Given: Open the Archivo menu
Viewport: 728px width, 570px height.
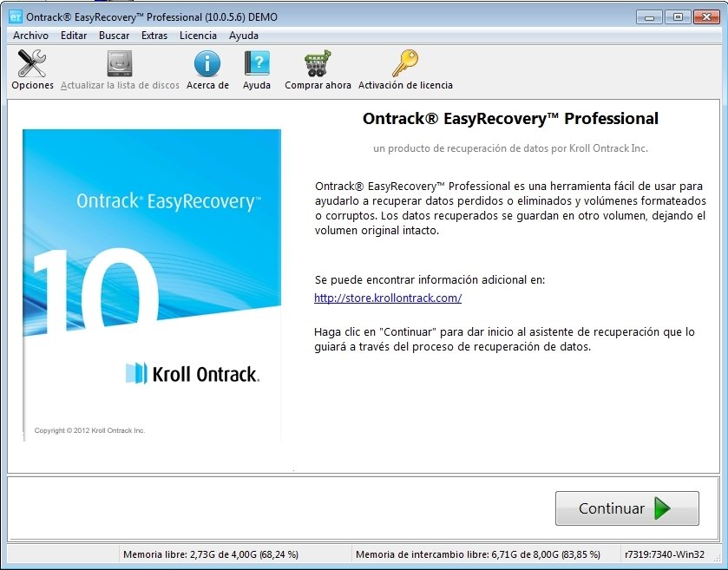Looking at the screenshot, I should (x=30, y=36).
